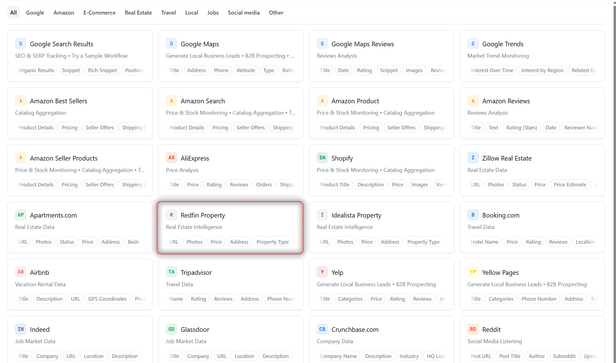Click the Redfin Property R icon

pos(171,215)
